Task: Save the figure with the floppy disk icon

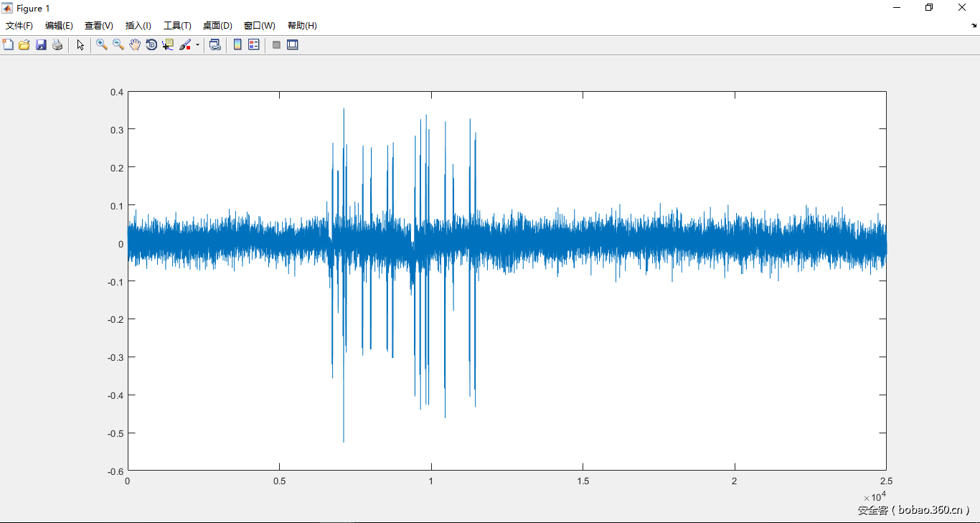Action: 41,44
